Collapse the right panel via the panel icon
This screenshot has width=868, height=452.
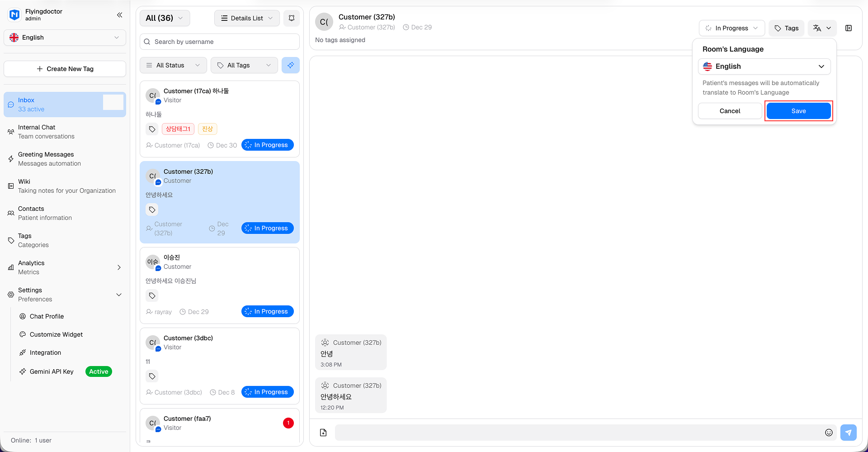[849, 28]
